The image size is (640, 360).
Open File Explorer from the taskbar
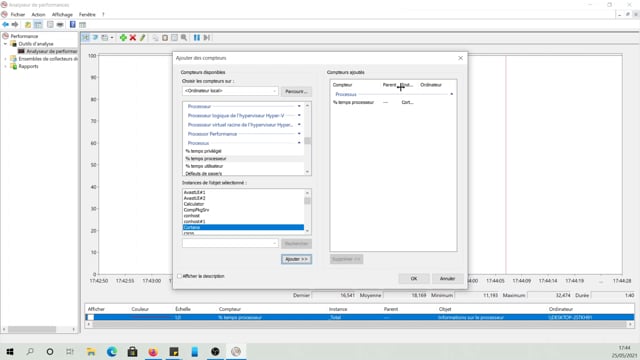coord(91,351)
